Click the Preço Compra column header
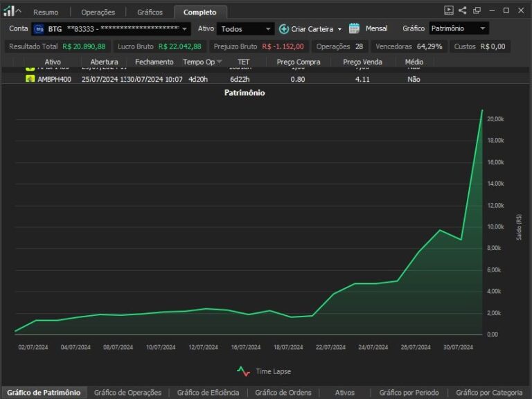Image resolution: width=532 pixels, height=399 pixels. 299,62
